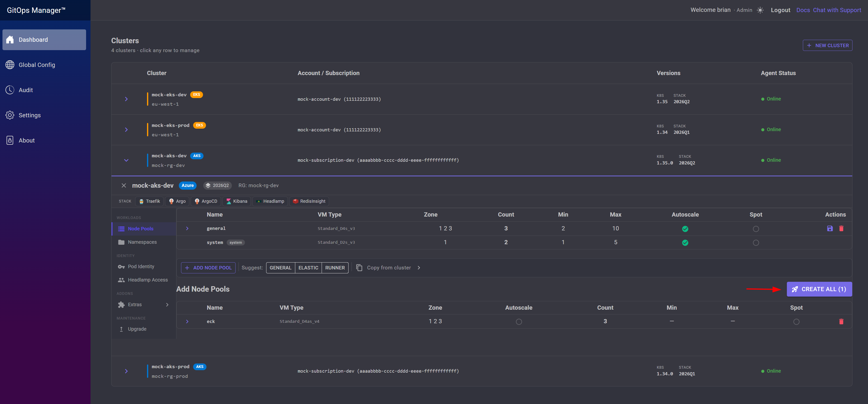Click the Standard_D2s_v3 VM type cell
The height and width of the screenshot is (404, 868).
(336, 242)
